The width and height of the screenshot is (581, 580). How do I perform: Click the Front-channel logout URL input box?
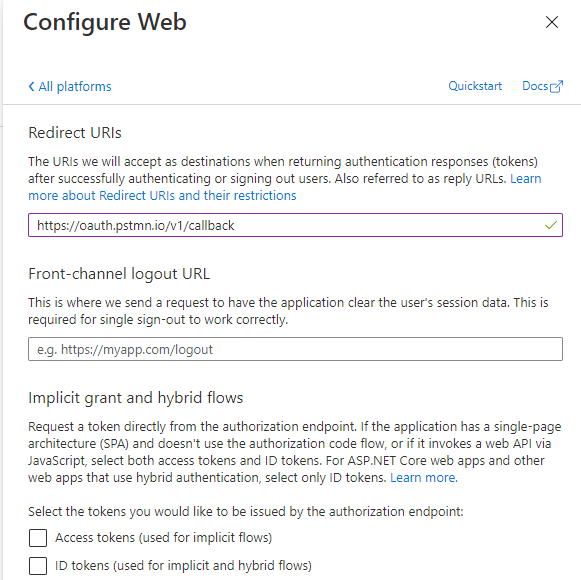295,349
